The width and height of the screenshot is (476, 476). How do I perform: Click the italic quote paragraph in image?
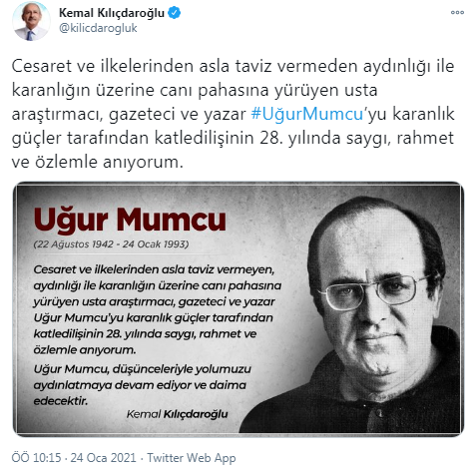click(x=158, y=309)
